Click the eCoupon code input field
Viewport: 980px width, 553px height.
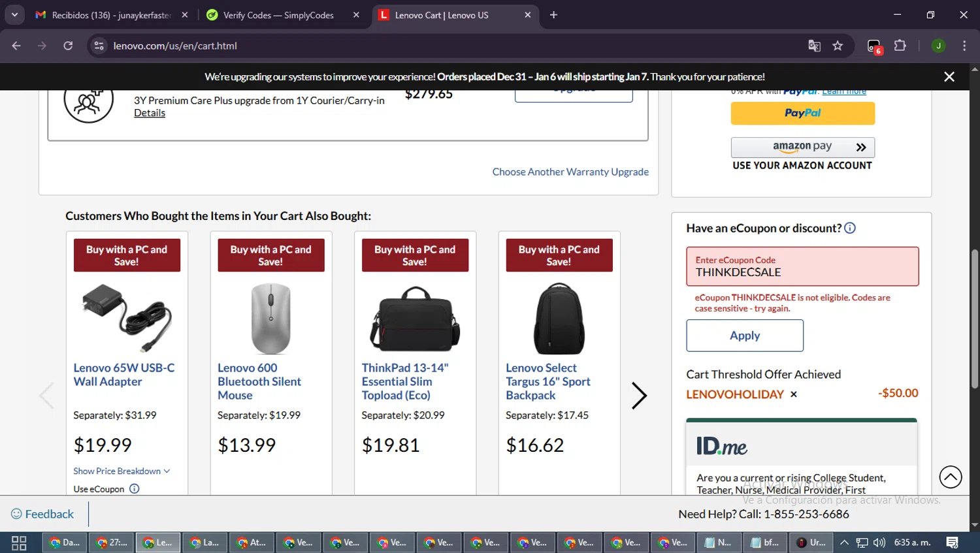[x=802, y=266]
